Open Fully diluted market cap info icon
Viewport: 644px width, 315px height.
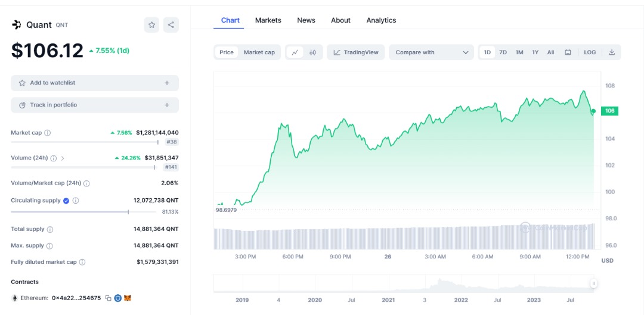tap(82, 262)
